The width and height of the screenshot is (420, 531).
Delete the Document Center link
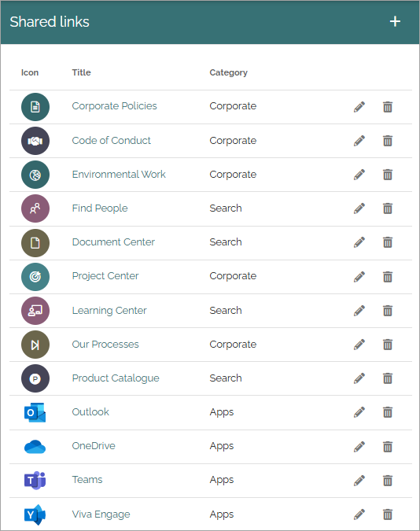click(388, 242)
